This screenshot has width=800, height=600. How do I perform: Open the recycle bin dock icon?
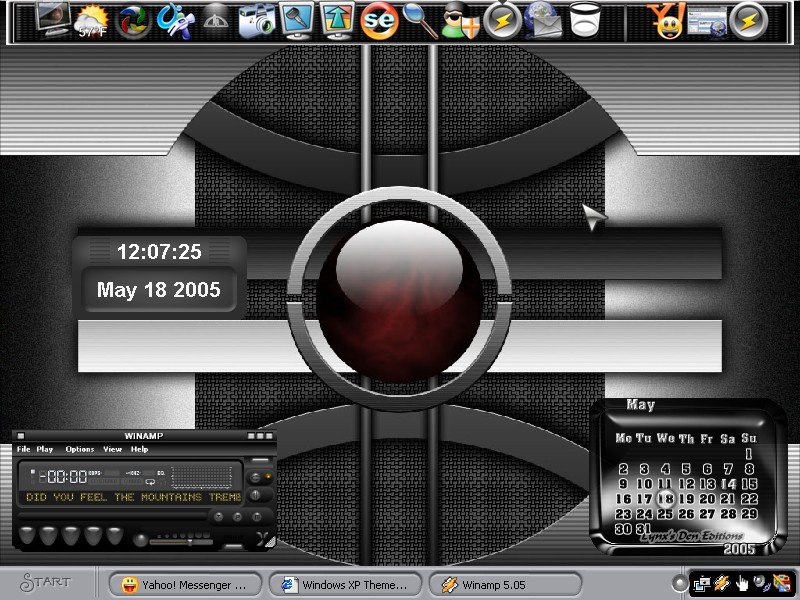[x=585, y=20]
